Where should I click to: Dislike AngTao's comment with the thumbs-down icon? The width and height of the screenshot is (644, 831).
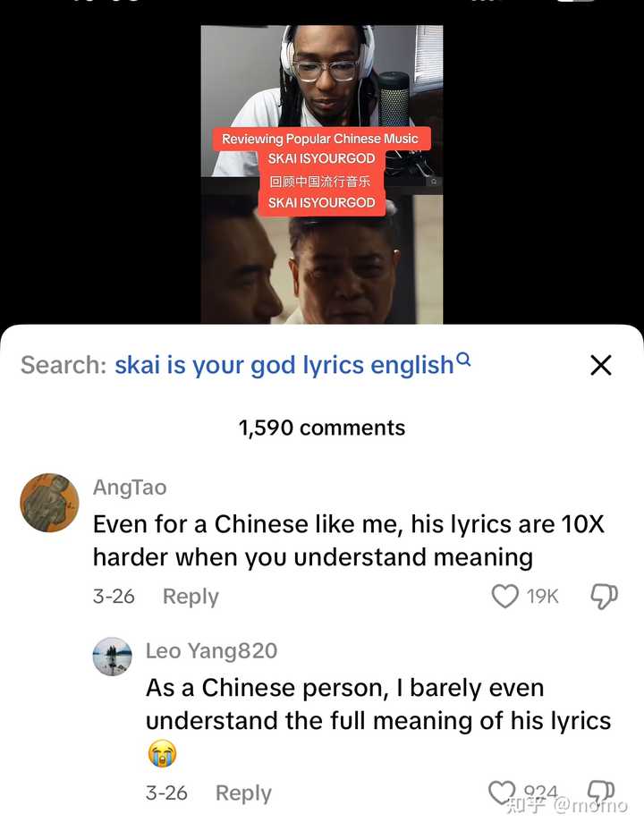click(x=604, y=597)
